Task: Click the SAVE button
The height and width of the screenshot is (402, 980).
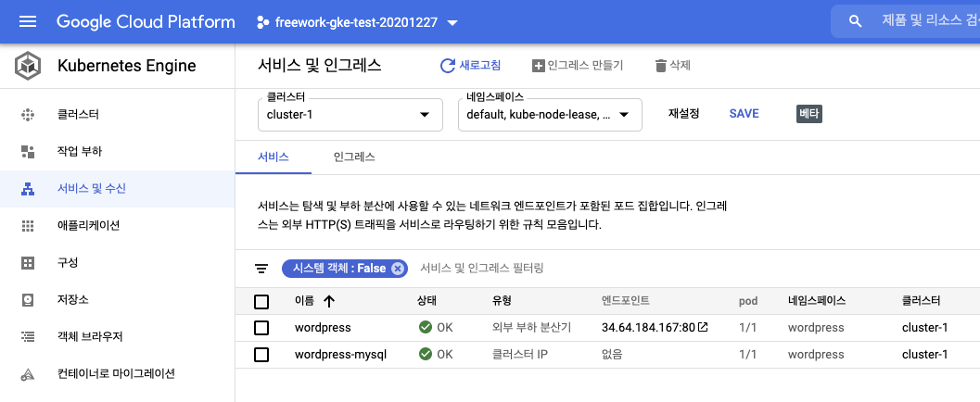Action: pos(744,114)
